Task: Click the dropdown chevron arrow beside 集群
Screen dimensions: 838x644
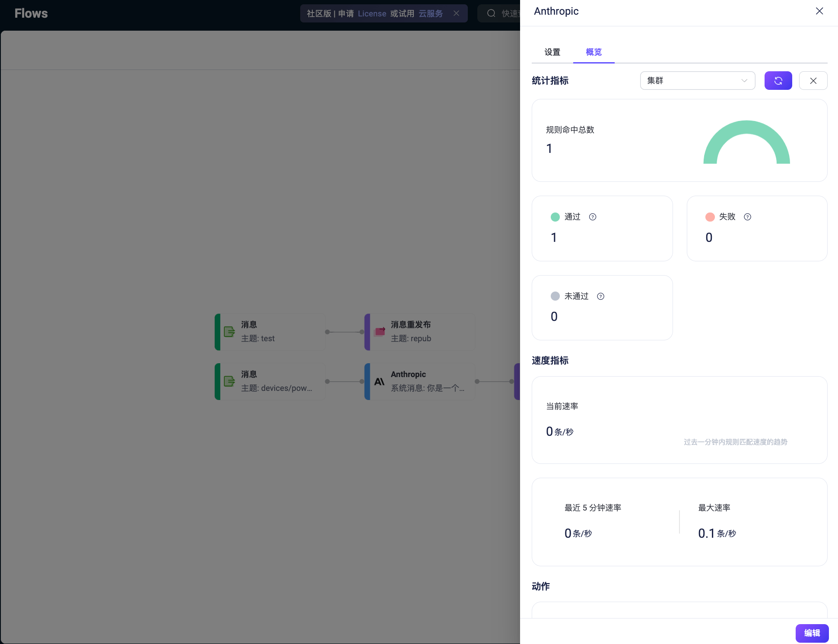Action: coord(744,81)
